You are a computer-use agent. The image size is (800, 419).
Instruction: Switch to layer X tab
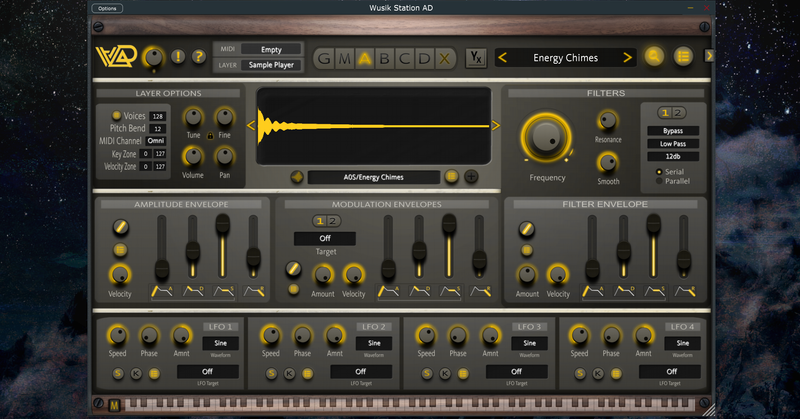tap(444, 59)
